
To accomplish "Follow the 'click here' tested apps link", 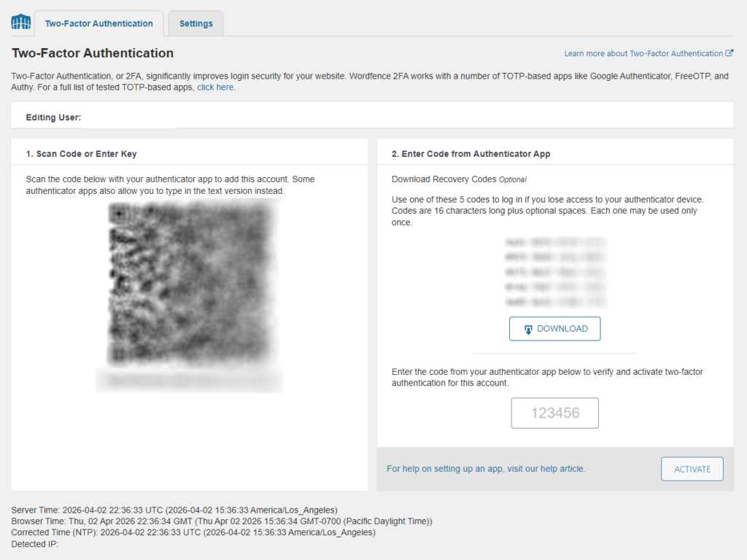I will click(215, 87).
